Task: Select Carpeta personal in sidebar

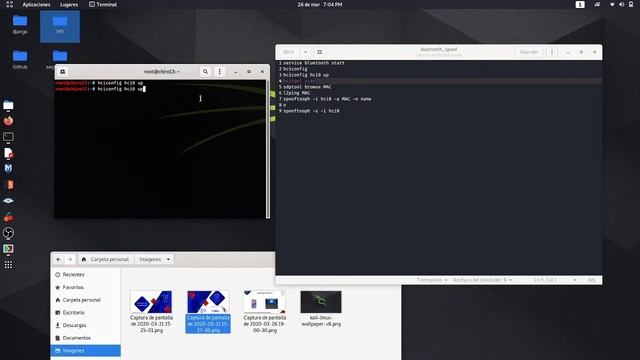Action: coord(85,300)
